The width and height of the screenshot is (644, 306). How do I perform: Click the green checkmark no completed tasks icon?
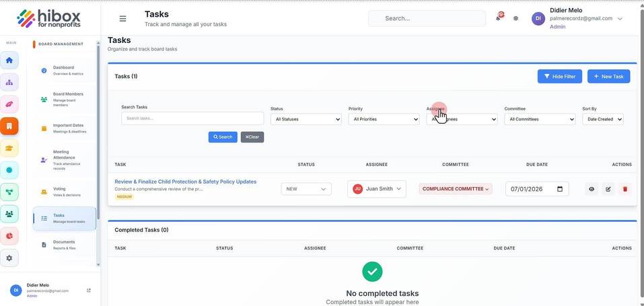372,272
